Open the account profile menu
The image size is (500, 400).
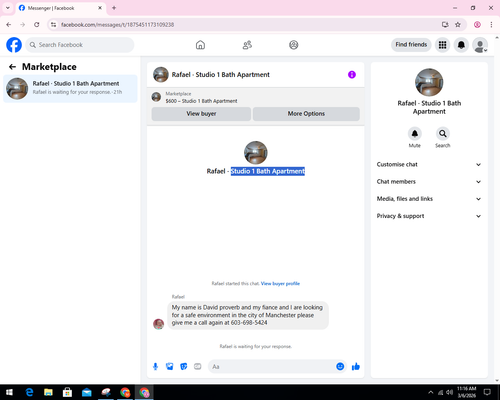pos(480,45)
